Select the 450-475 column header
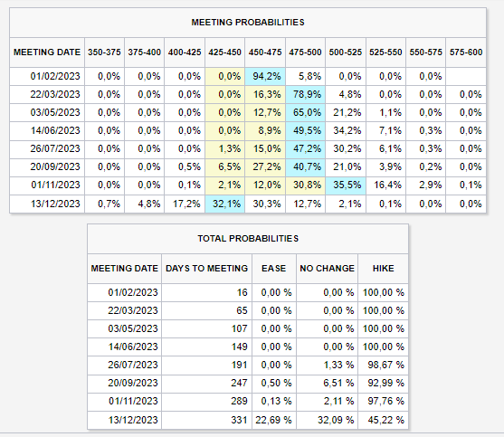 coord(265,52)
